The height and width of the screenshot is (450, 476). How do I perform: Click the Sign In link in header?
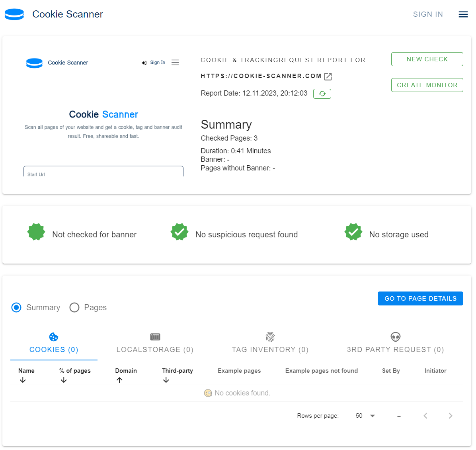[428, 14]
